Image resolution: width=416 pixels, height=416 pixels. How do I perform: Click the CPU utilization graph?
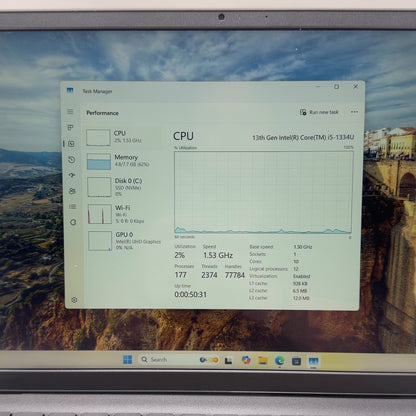click(x=263, y=192)
